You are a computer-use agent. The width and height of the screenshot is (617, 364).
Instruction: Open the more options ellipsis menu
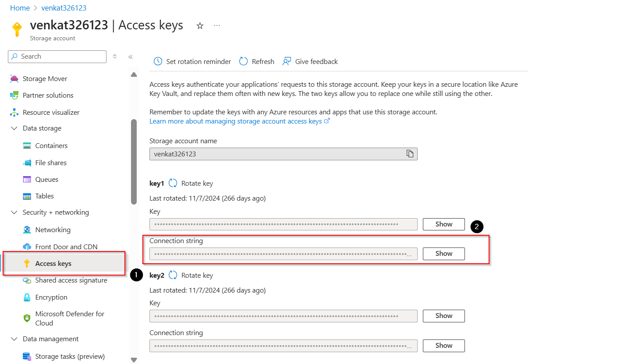click(217, 25)
